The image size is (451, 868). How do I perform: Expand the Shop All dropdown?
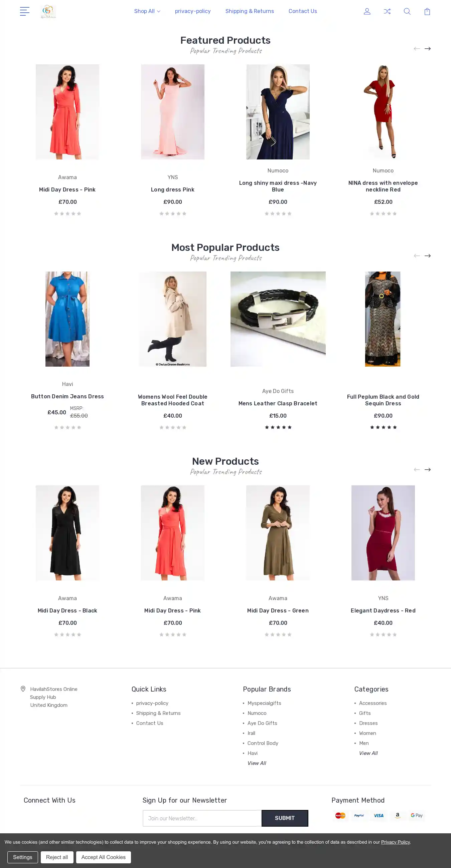tap(147, 11)
